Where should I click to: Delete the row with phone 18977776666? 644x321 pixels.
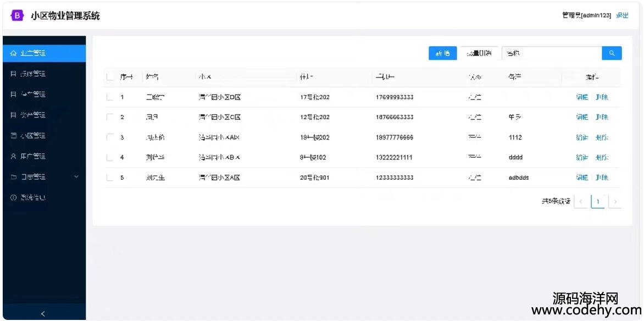pyautogui.click(x=602, y=137)
